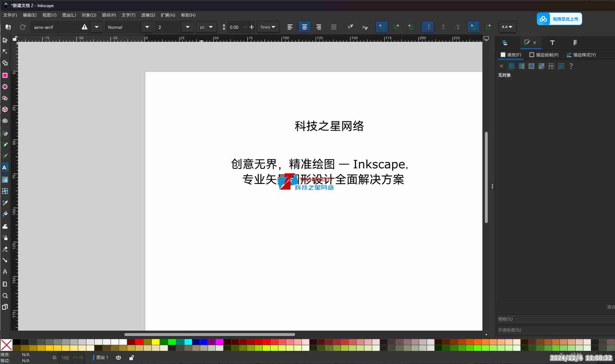
Task: Toggle superscript formatting in text toolbar
Action: click(350, 27)
